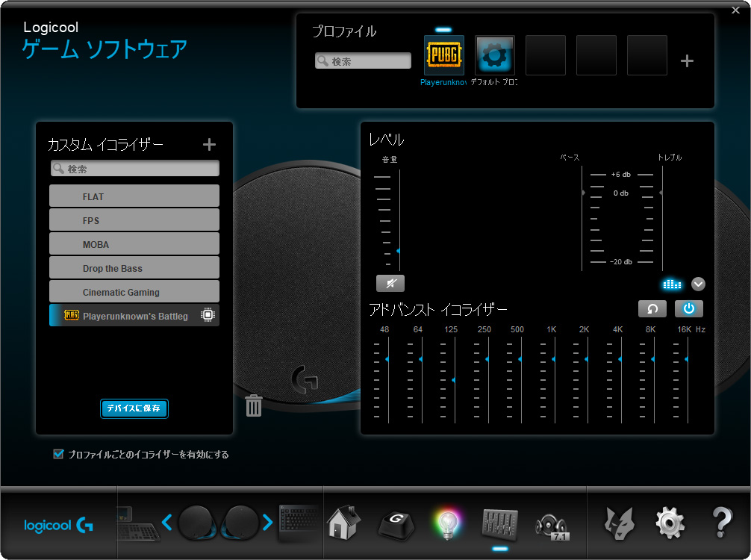Show the previous device arrow

pos(166,522)
